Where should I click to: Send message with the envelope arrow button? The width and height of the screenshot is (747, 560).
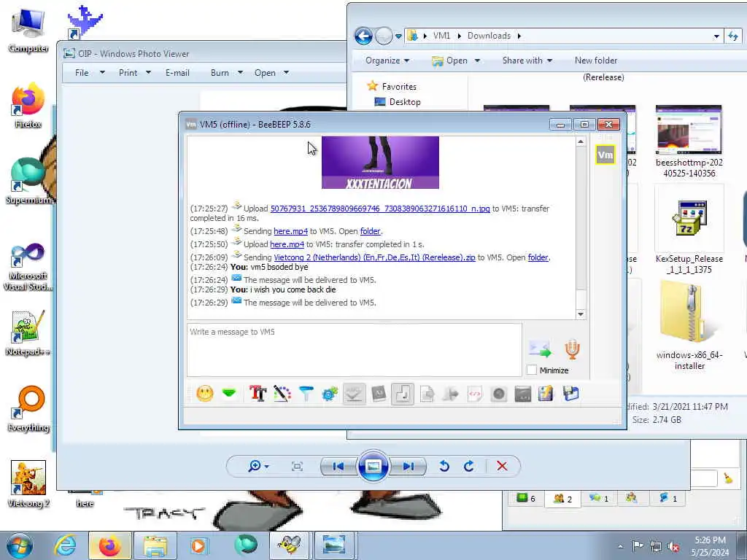pos(540,349)
